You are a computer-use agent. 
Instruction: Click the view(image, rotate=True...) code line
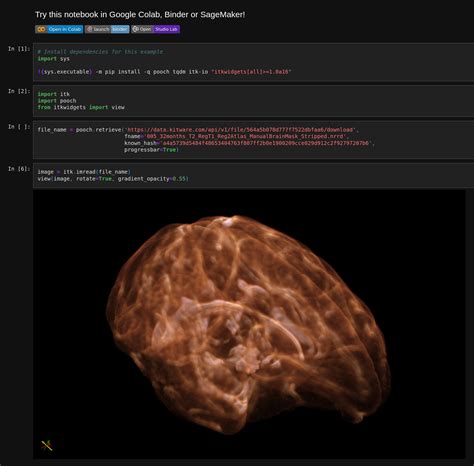[x=113, y=179]
